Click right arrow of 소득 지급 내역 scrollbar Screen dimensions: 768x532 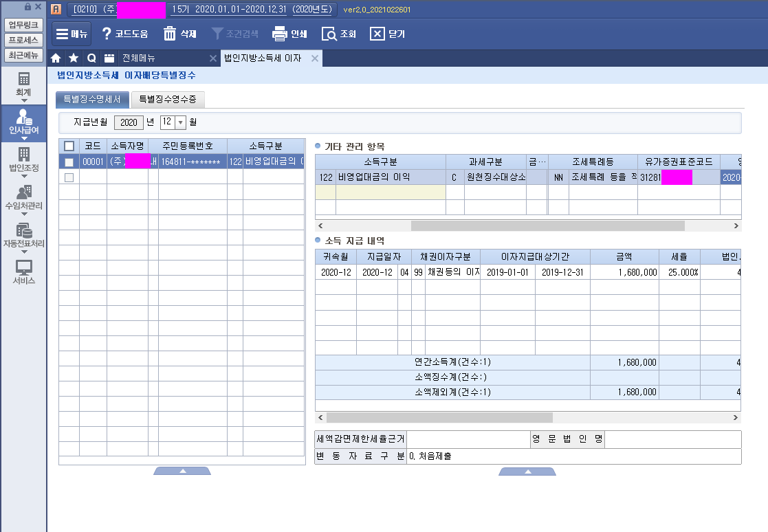point(735,417)
